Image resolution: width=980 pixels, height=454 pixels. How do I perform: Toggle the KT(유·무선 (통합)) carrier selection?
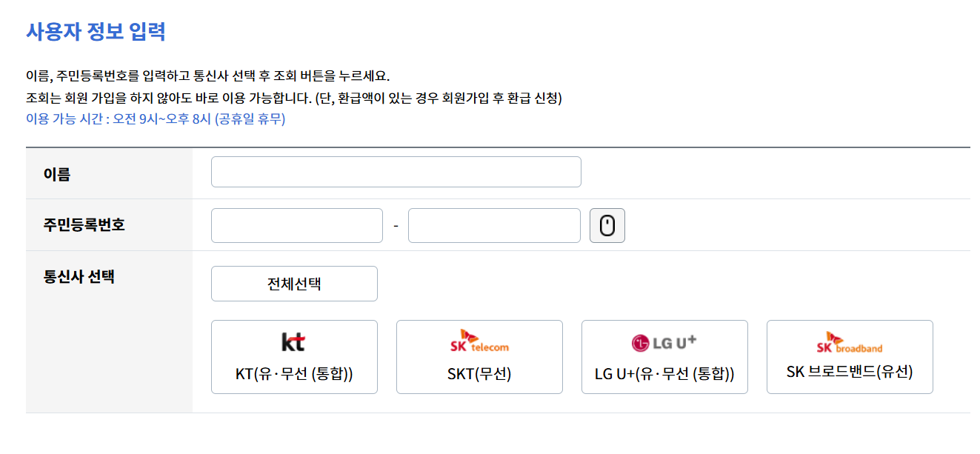(294, 356)
